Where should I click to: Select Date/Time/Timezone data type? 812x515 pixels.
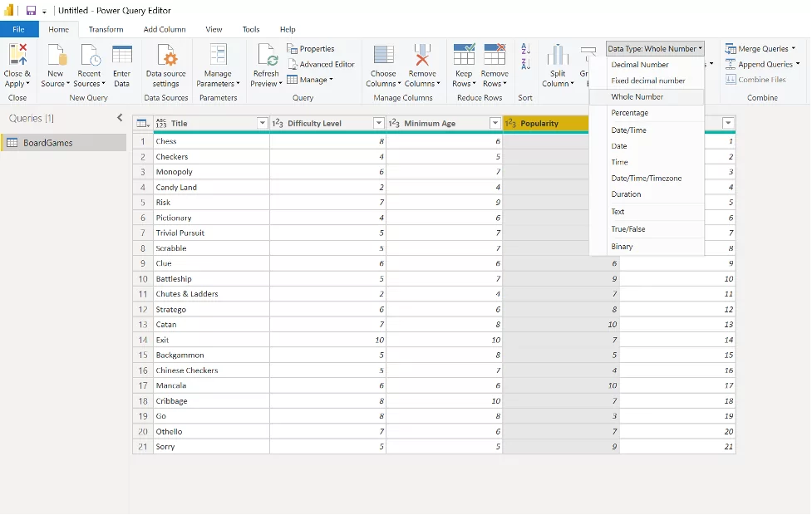647,178
